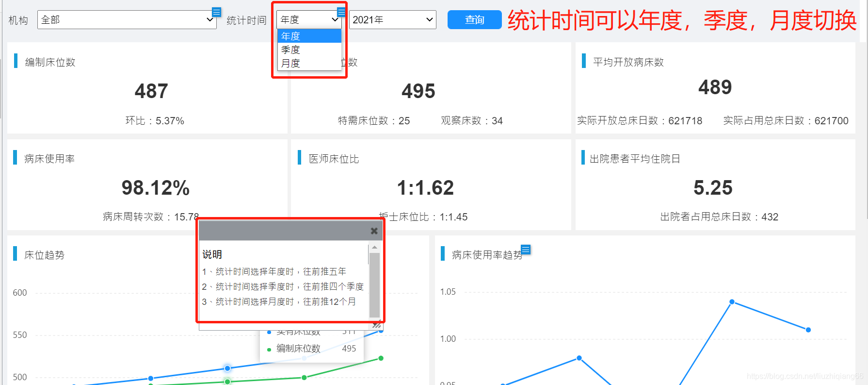Select 季度 in the open list

pos(309,50)
